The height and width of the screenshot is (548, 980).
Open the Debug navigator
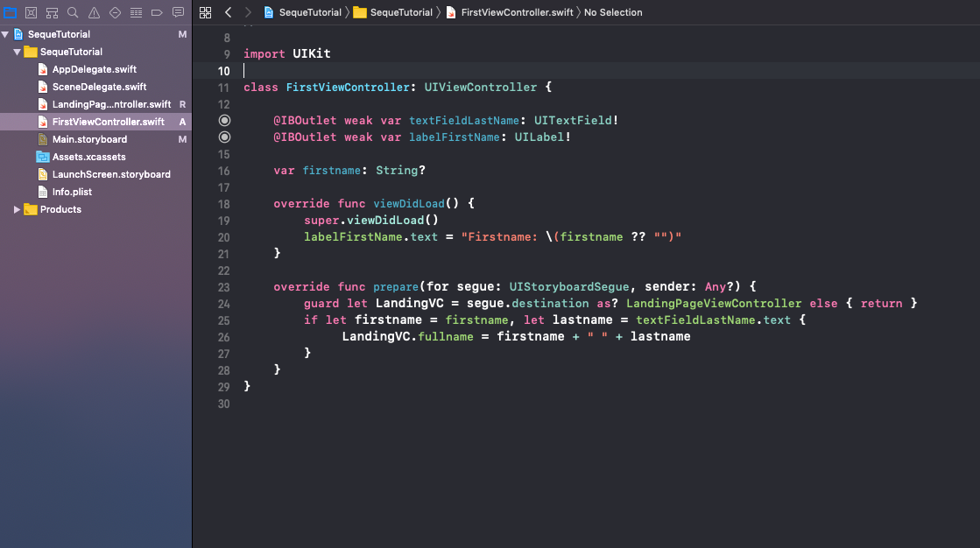click(x=137, y=12)
